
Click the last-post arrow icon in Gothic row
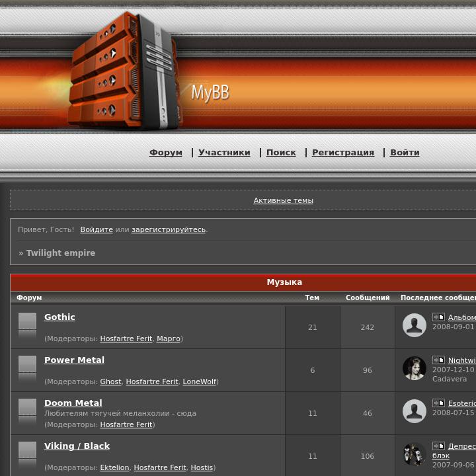point(438,317)
